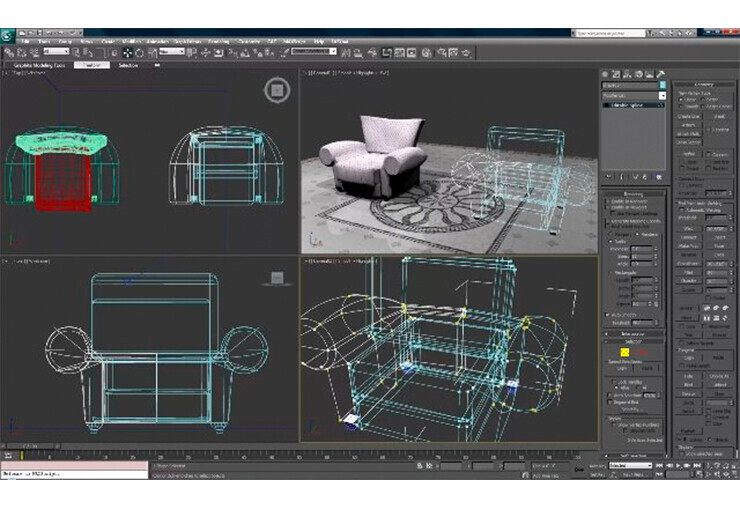Switch to the Selection ribbon tab
The width and height of the screenshot is (740, 508).
pos(128,65)
